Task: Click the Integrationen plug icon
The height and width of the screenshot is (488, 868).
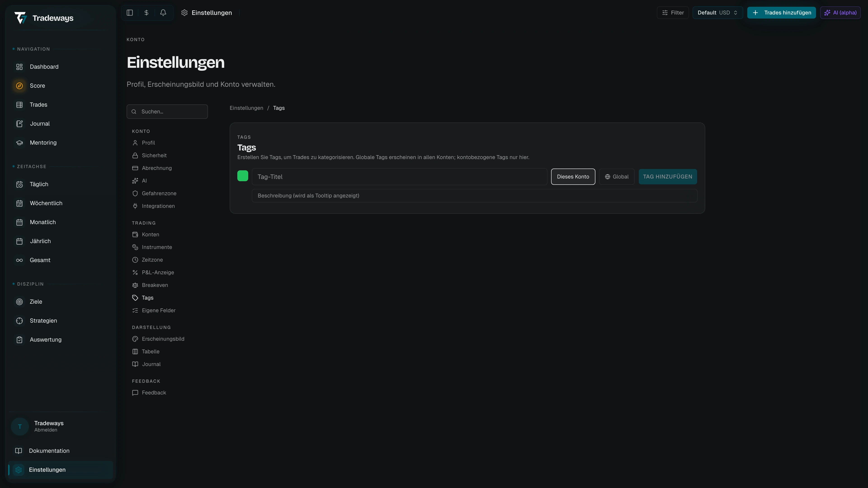Action: point(135,206)
